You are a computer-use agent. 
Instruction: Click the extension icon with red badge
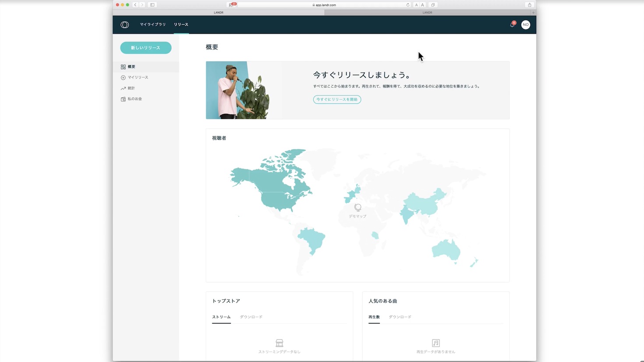point(232,5)
